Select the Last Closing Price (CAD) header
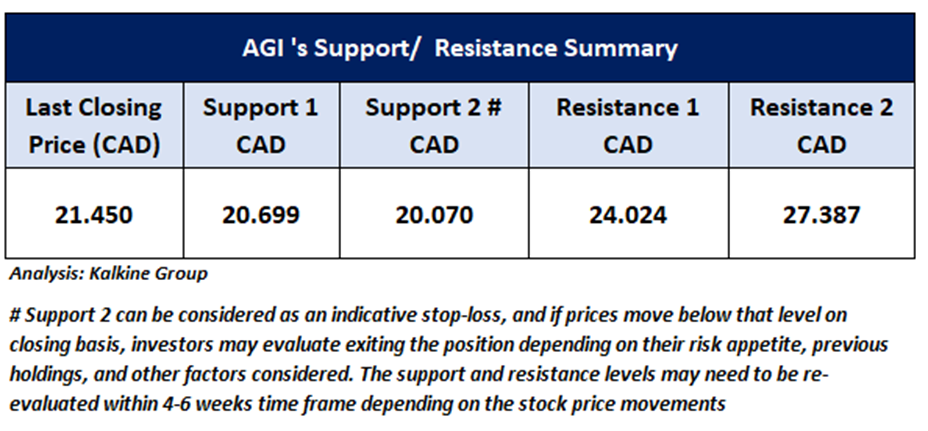Image resolution: width=928 pixels, height=431 pixels. point(93,126)
